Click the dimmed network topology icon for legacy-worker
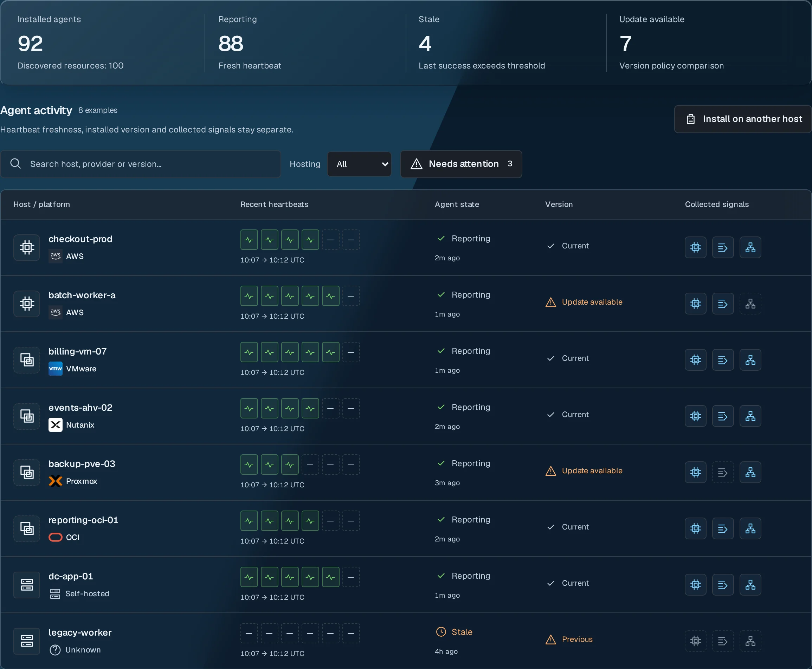 tap(750, 641)
